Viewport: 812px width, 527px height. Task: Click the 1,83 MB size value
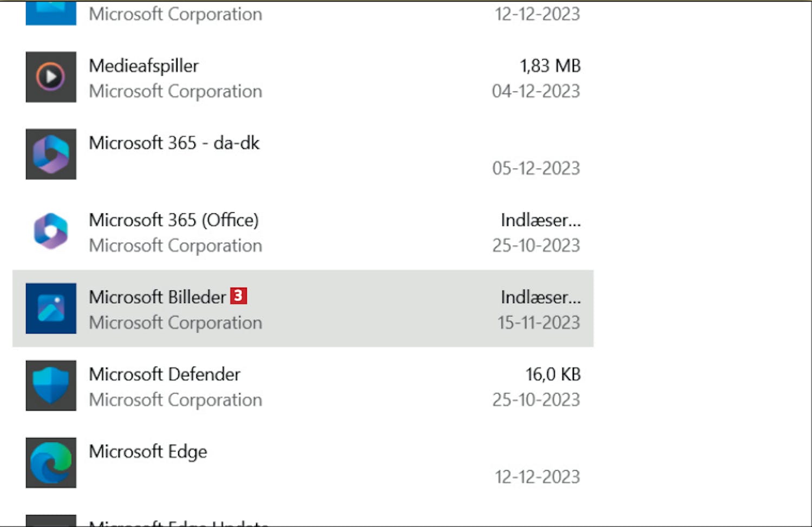550,66
